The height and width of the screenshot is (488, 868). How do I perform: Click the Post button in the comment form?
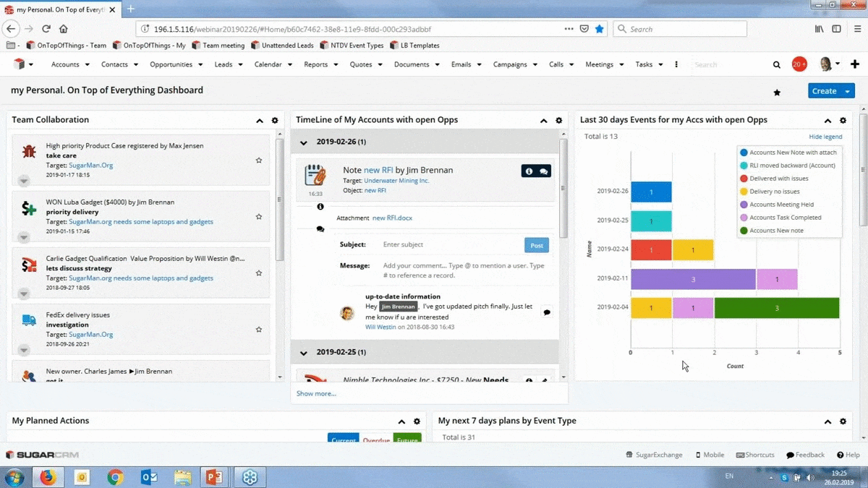click(537, 245)
